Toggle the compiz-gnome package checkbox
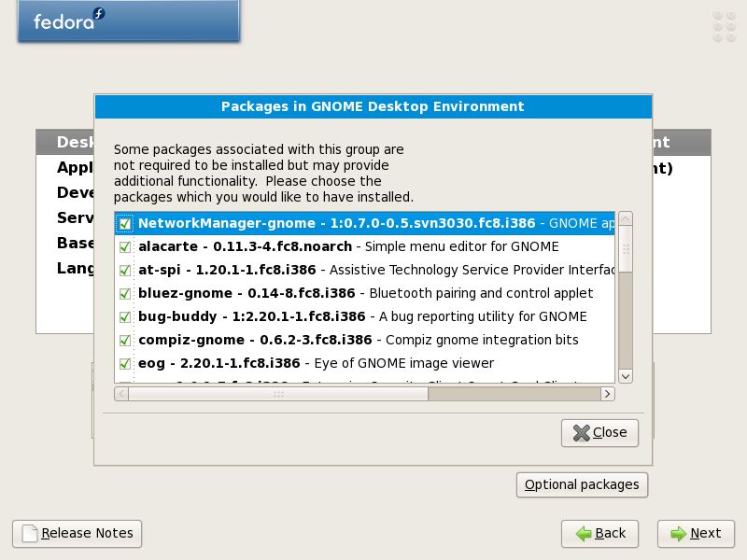This screenshot has height=560, width=747. click(x=125, y=340)
